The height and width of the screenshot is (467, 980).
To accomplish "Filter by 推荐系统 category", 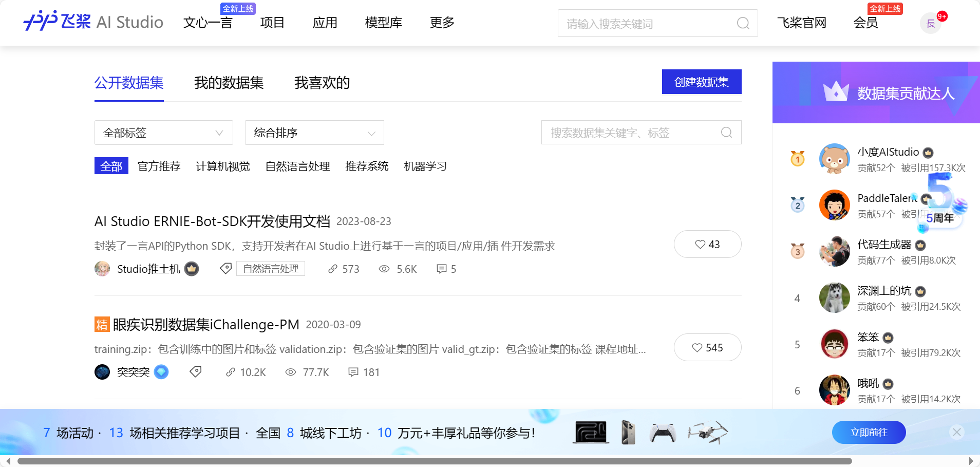I will pyautogui.click(x=367, y=166).
